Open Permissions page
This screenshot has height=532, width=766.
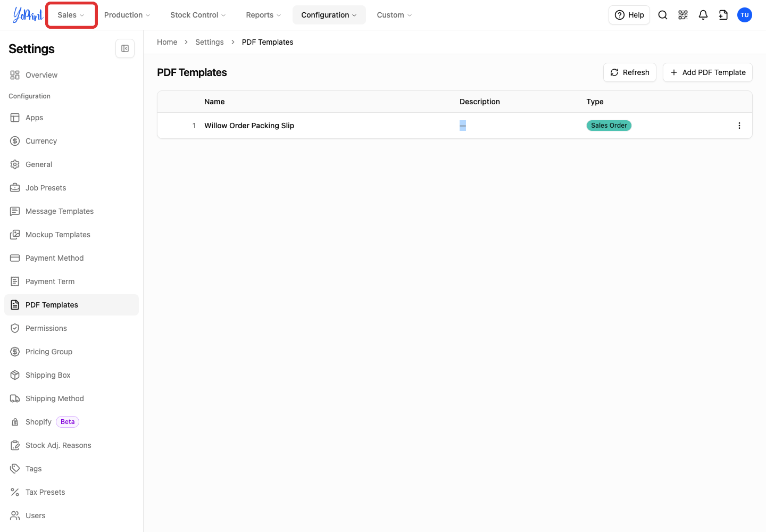click(71, 328)
